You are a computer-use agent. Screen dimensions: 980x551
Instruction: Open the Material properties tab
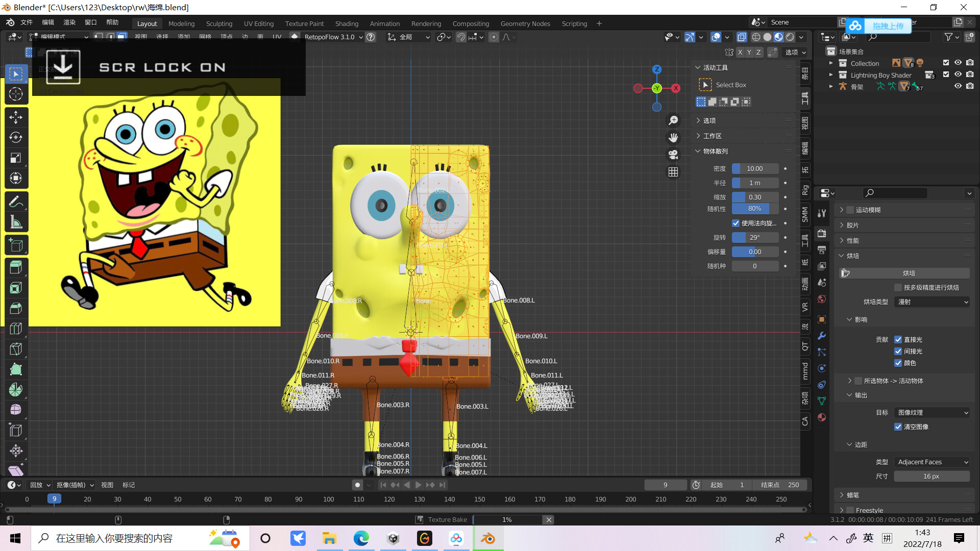[822, 417]
